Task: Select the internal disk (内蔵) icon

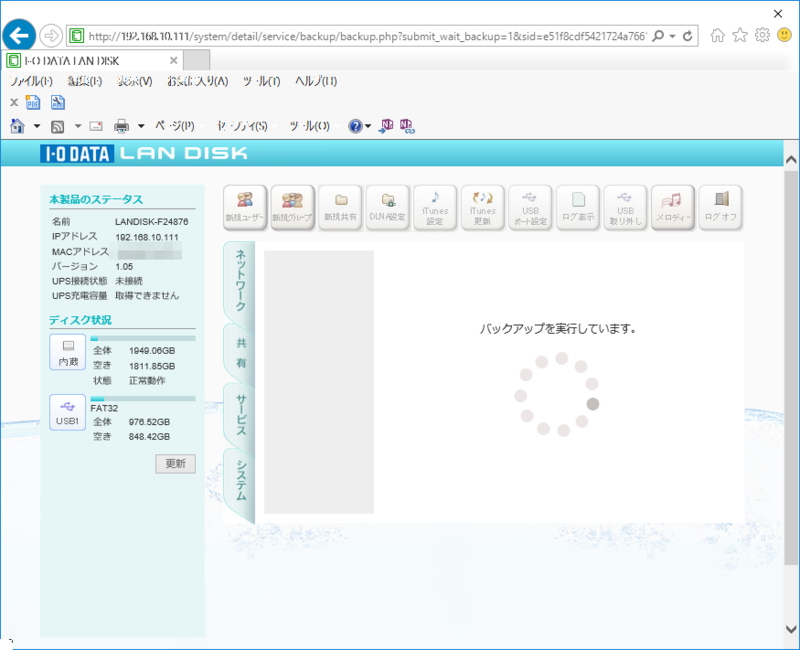Action: click(67, 352)
